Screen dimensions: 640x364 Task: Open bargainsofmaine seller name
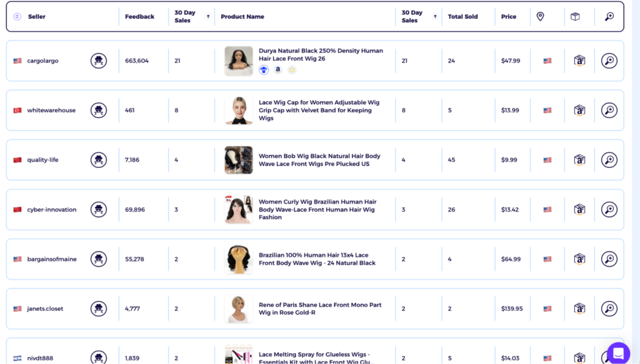click(52, 259)
